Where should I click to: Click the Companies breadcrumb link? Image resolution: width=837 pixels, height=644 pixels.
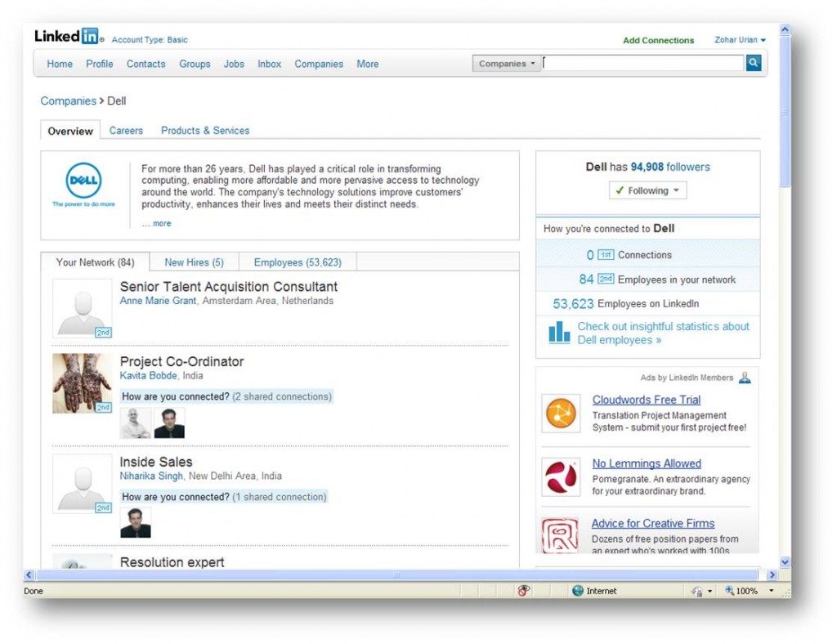[69, 101]
